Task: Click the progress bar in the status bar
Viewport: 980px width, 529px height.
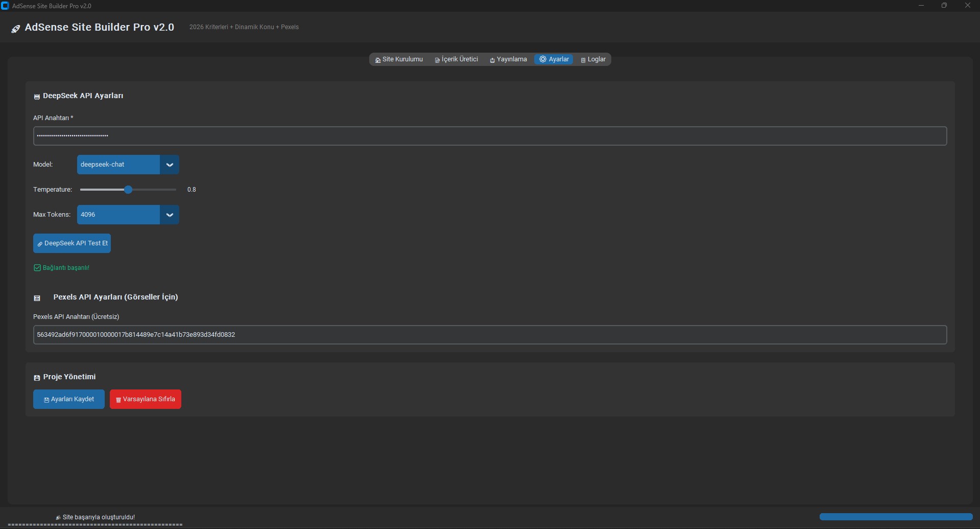Action: (x=896, y=517)
